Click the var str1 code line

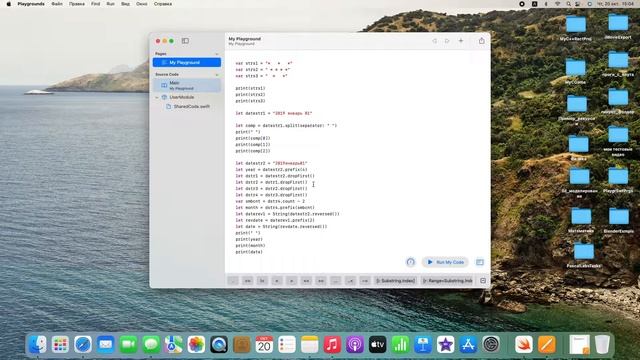click(x=264, y=63)
